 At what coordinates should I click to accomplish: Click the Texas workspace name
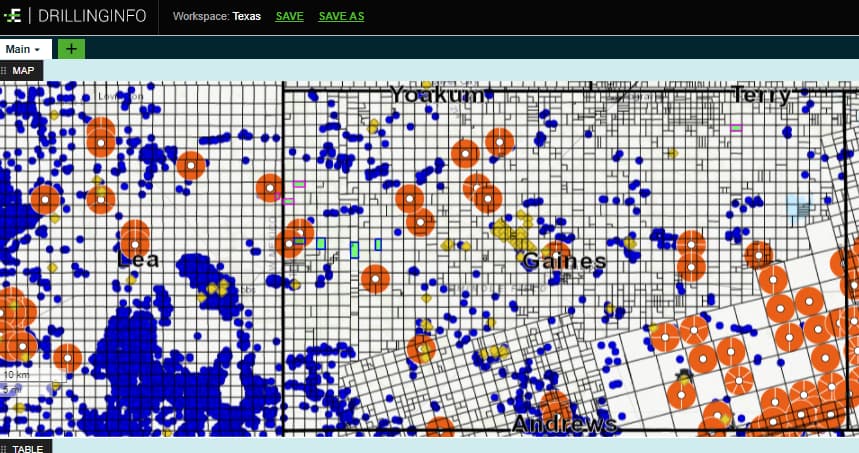tap(247, 16)
